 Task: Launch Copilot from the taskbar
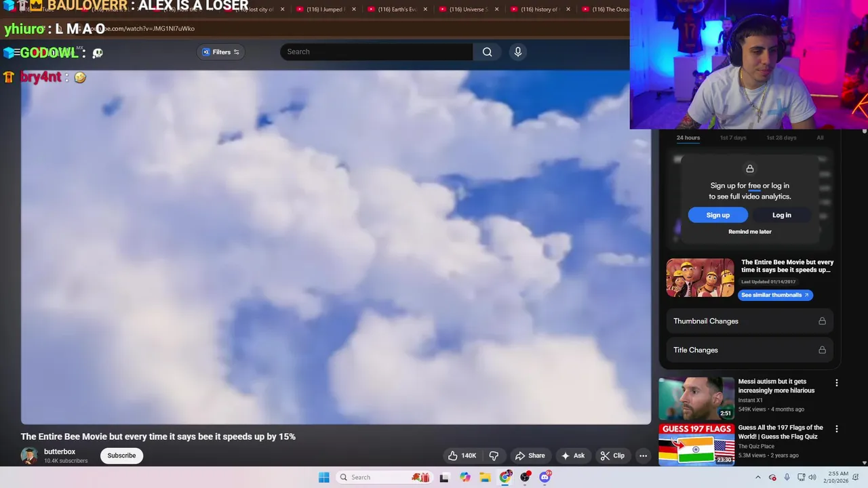(x=465, y=477)
